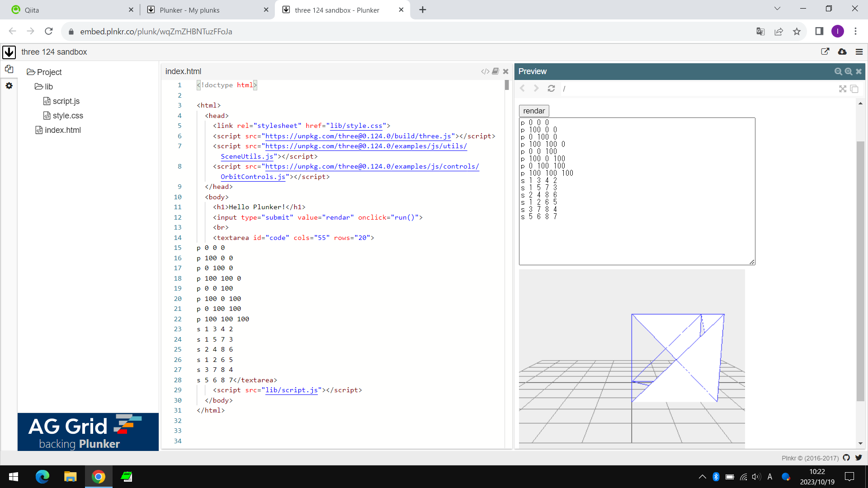Screen dimensions: 868x488
Task: Open the settings gear in left sidebar
Action: pyautogui.click(x=9, y=86)
